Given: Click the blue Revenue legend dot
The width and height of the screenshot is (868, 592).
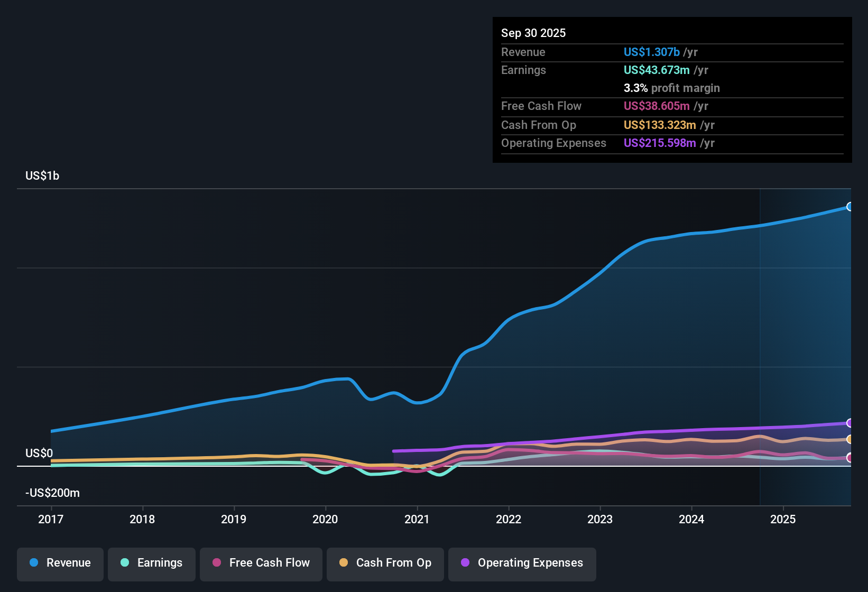Looking at the screenshot, I should point(33,563).
